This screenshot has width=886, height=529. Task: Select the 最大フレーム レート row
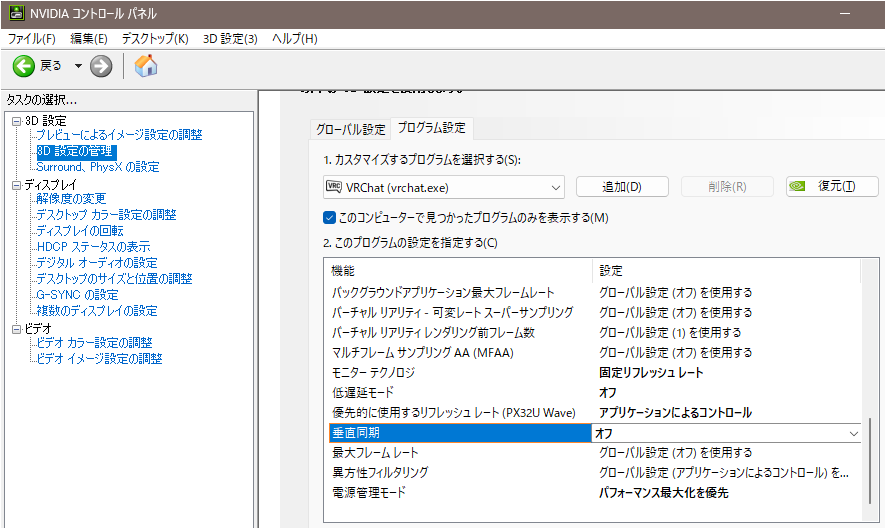coord(595,453)
